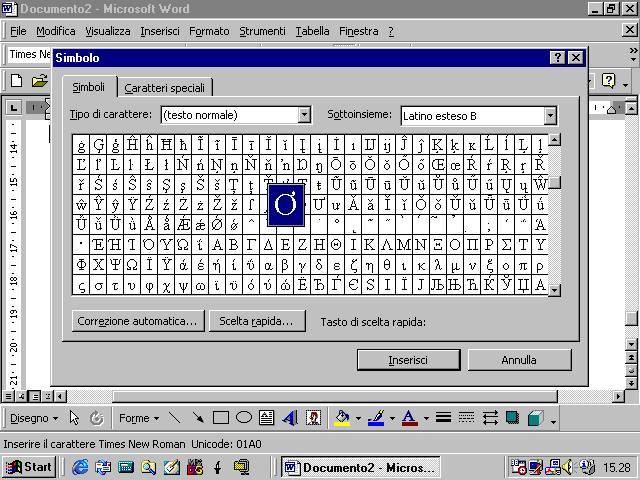The height and width of the screenshot is (480, 640).
Task: Click the 3-D effect drawing icon
Action: tap(535, 418)
